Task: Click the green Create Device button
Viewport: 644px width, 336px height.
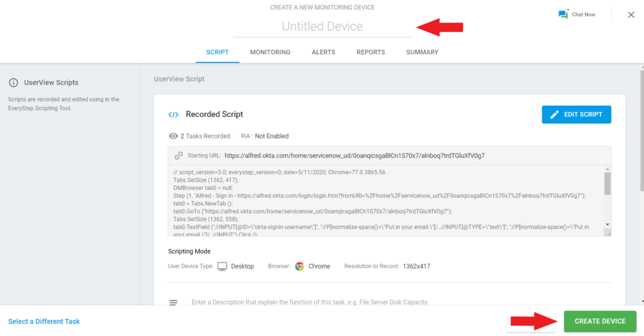Action: (600, 321)
